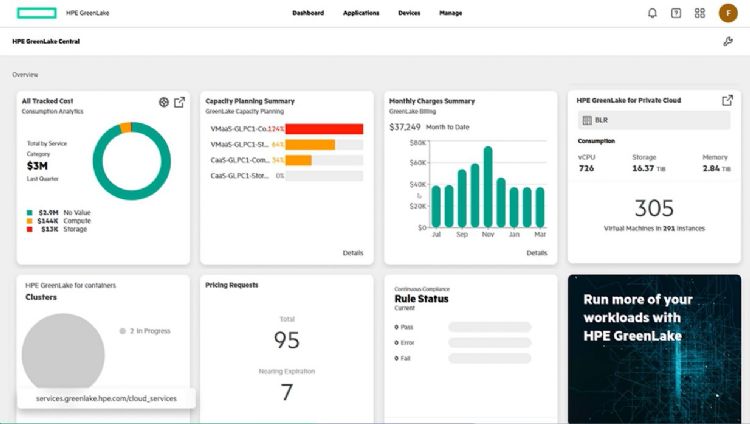Open the notifications bell icon
This screenshot has width=750, height=424.
(652, 13)
